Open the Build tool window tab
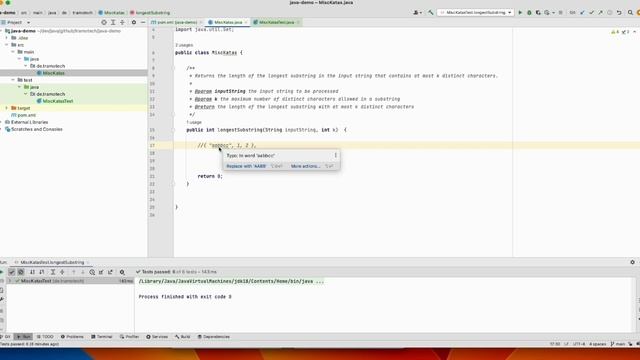This screenshot has height=360, width=640. (182, 337)
